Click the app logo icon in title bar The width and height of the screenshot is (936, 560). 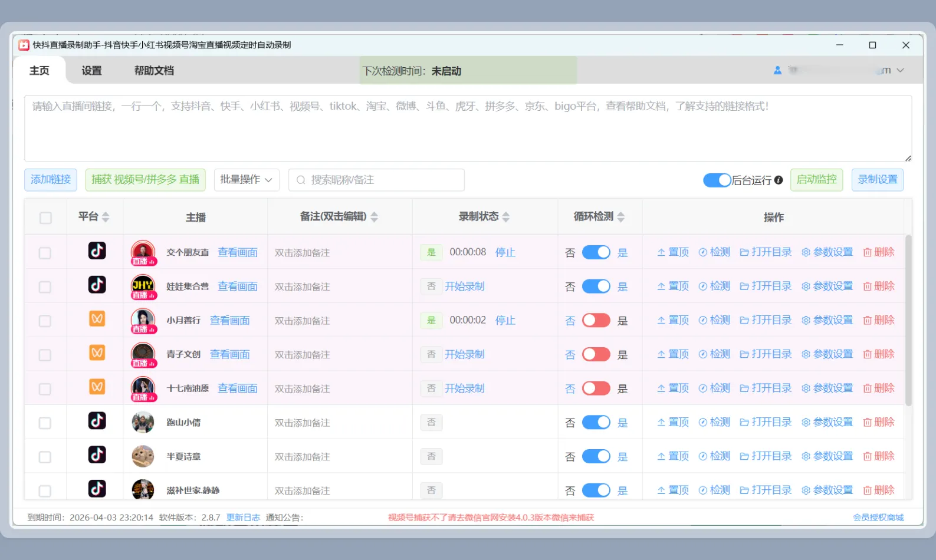24,45
